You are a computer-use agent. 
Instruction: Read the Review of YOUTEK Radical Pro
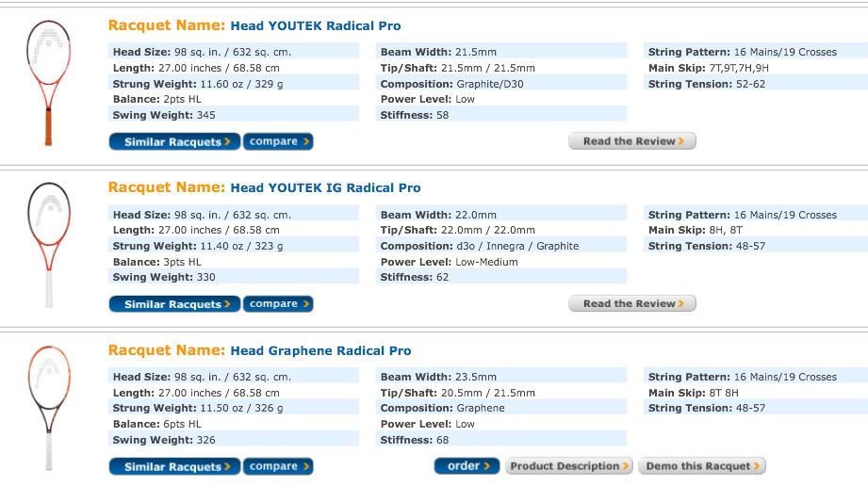pos(631,141)
